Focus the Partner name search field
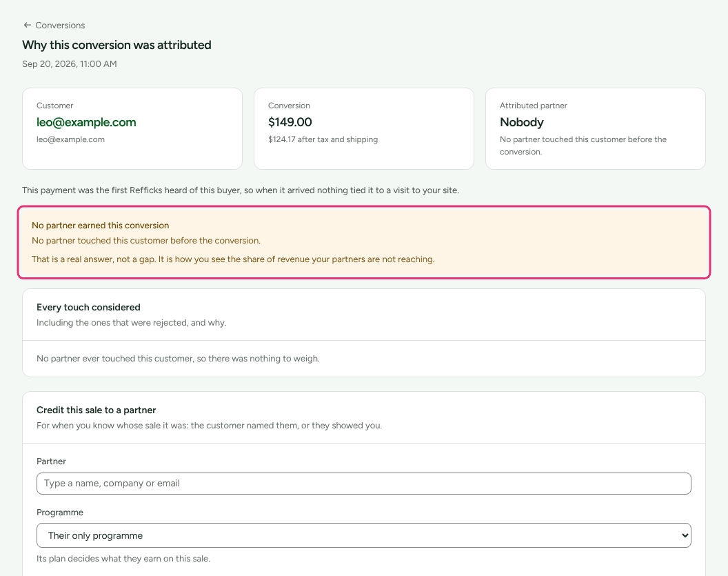The image size is (728, 576). click(363, 484)
